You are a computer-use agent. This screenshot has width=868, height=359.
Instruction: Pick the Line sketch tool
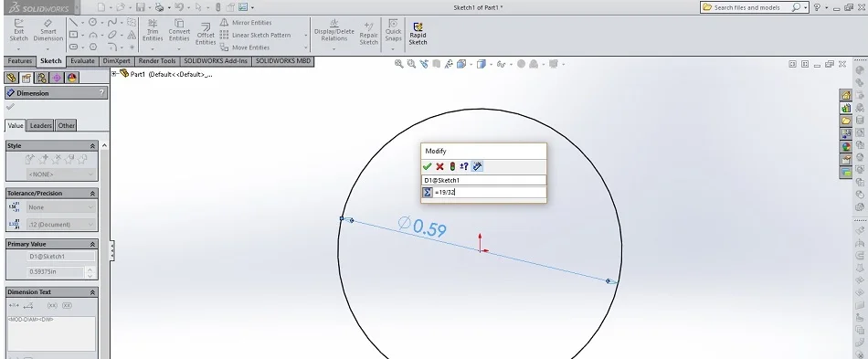click(x=73, y=23)
